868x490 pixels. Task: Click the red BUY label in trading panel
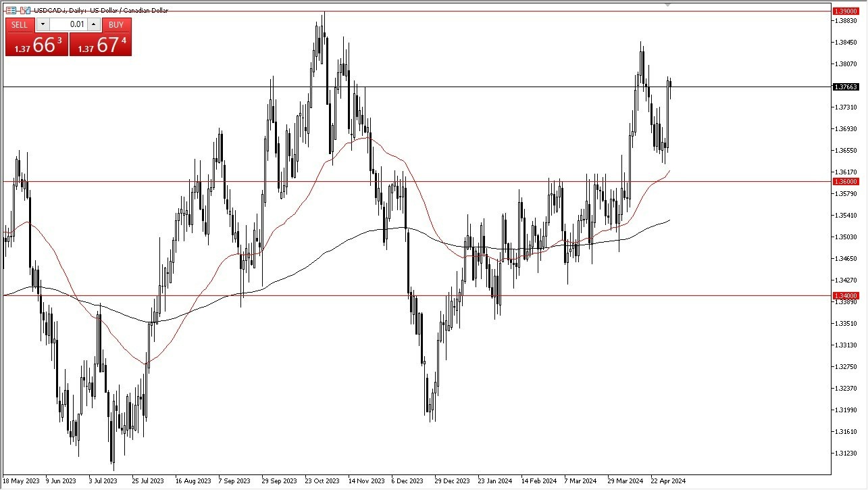(116, 24)
